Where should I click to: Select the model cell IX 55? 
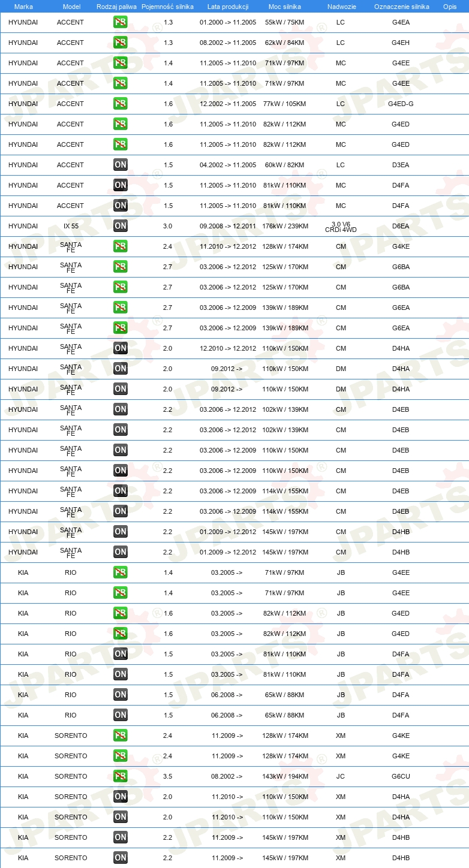click(x=71, y=226)
